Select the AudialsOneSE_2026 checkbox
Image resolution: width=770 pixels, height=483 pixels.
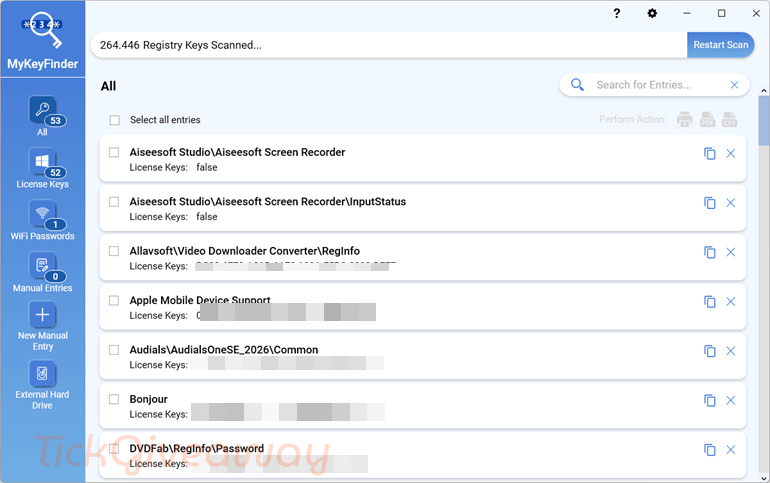tap(114, 350)
